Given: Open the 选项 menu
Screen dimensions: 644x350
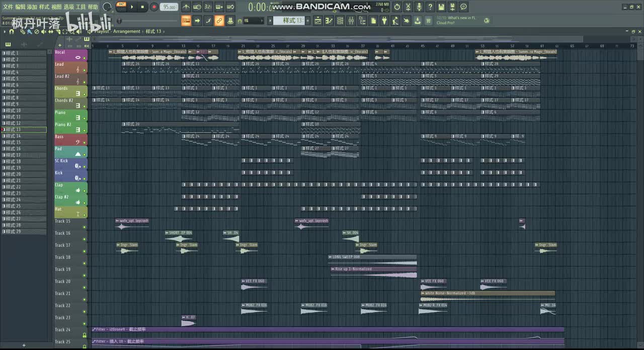Looking at the screenshot, I should click(69, 7).
